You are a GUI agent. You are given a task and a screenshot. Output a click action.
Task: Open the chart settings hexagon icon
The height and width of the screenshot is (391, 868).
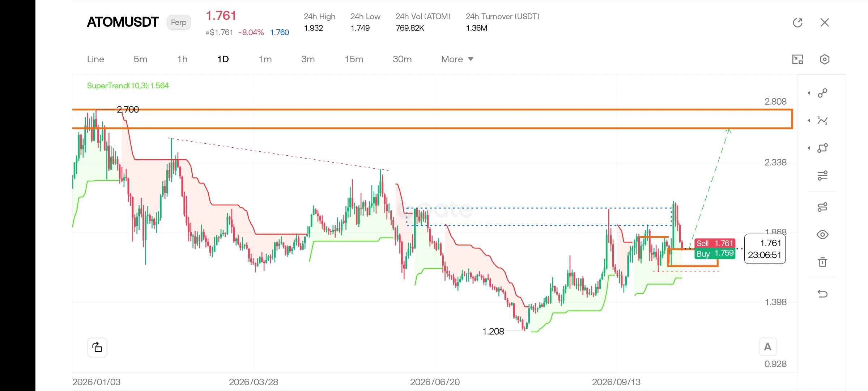[x=825, y=59]
